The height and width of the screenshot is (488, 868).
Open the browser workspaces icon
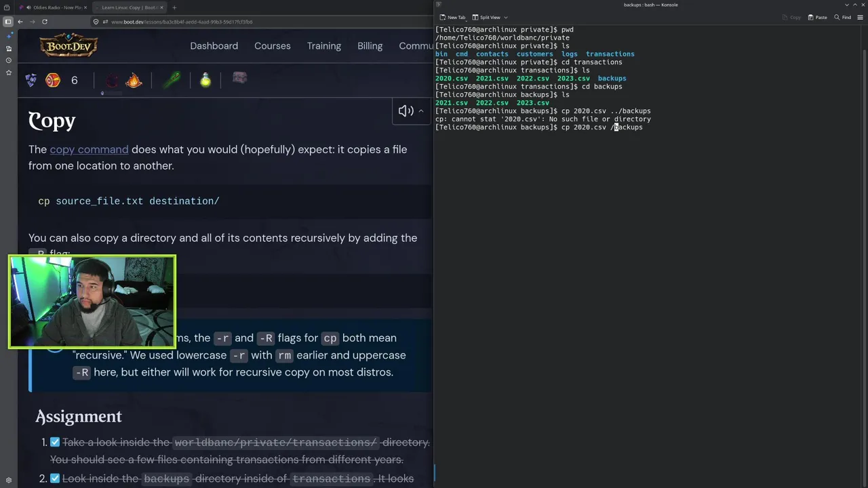[8, 7]
